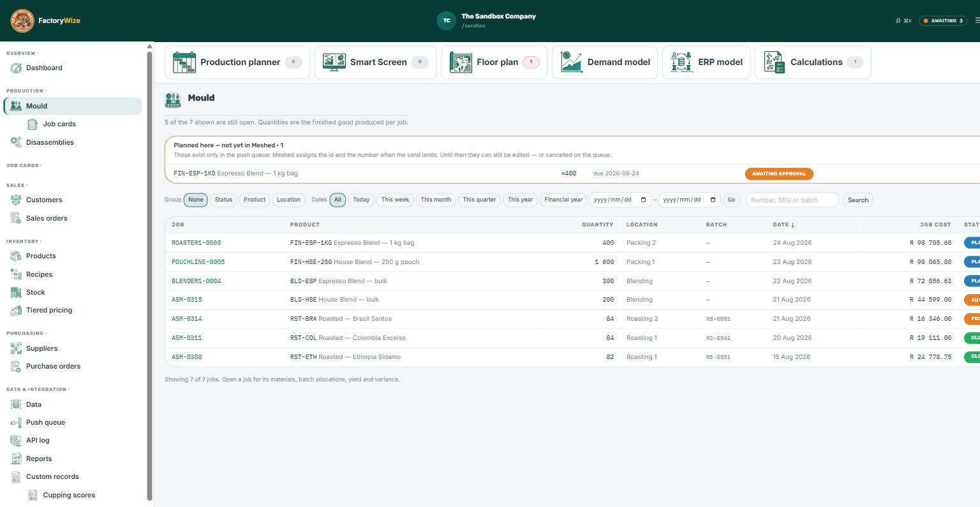
Task: Click the Recipes icon
Action: pyautogui.click(x=16, y=274)
